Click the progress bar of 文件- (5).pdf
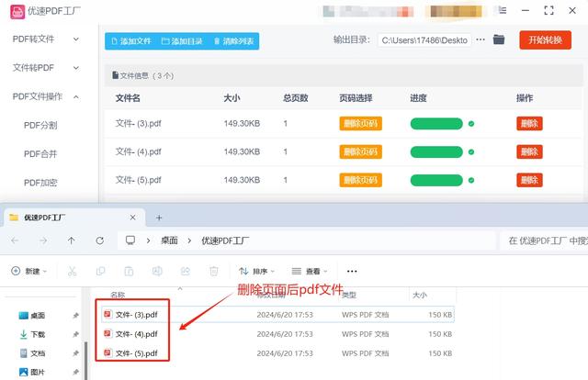The height and width of the screenshot is (380, 588). click(436, 180)
